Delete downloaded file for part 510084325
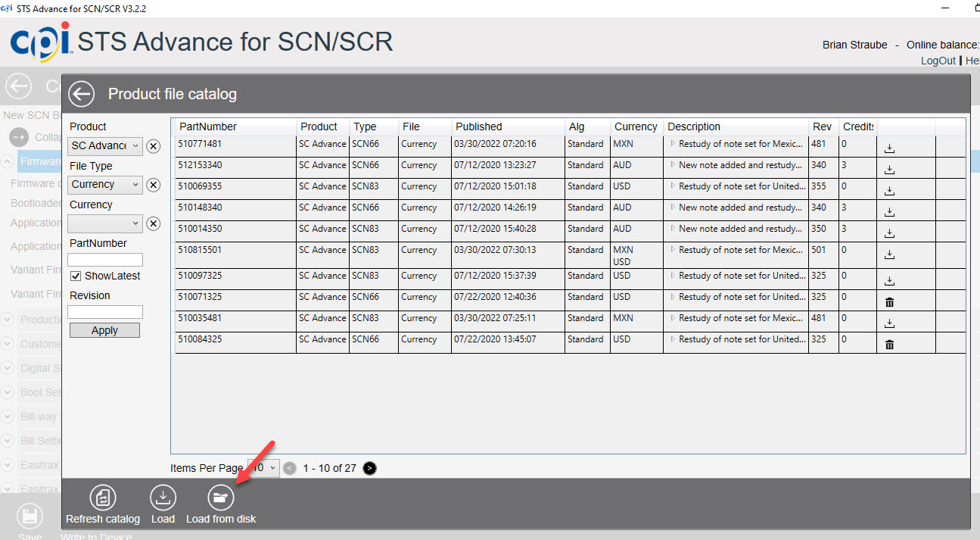The width and height of the screenshot is (980, 540). pyautogui.click(x=889, y=345)
